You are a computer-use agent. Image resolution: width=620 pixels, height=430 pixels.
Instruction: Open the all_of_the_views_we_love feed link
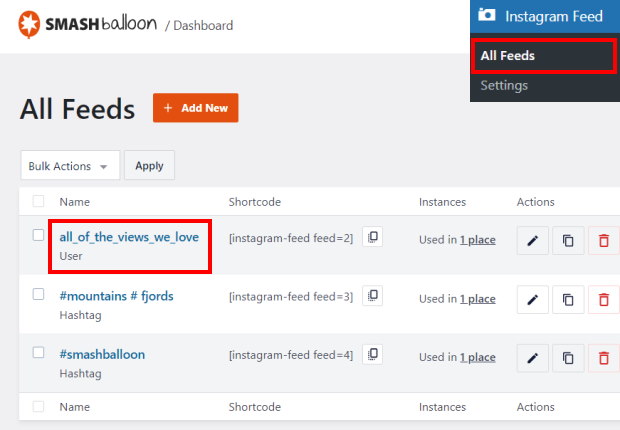pos(129,237)
